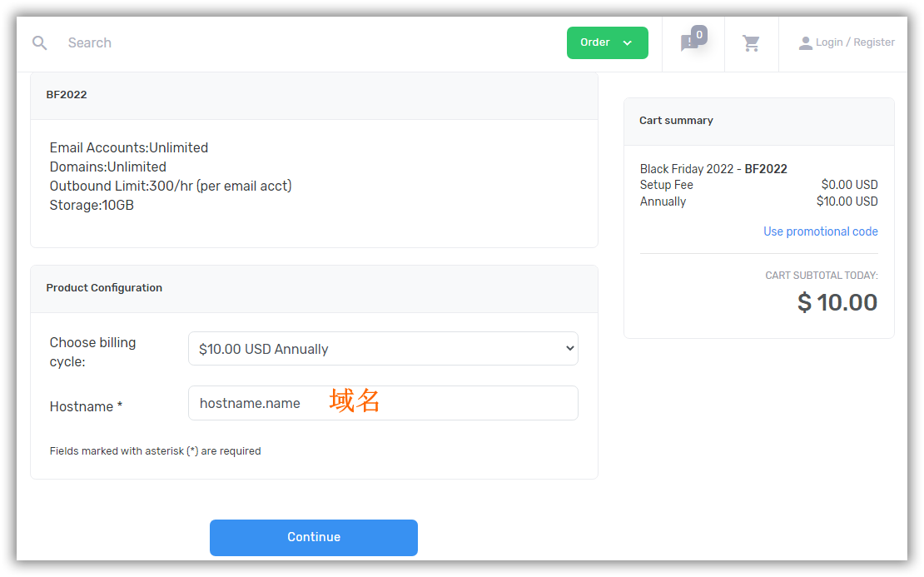The image size is (924, 577).
Task: Click the $10.00 cart subtotal amount
Action: (837, 302)
